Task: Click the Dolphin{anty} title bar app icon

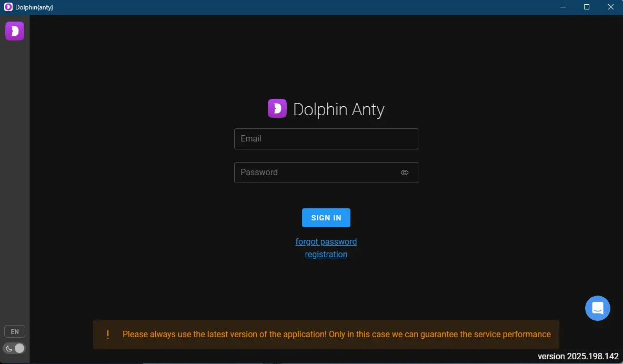Action: tap(8, 7)
